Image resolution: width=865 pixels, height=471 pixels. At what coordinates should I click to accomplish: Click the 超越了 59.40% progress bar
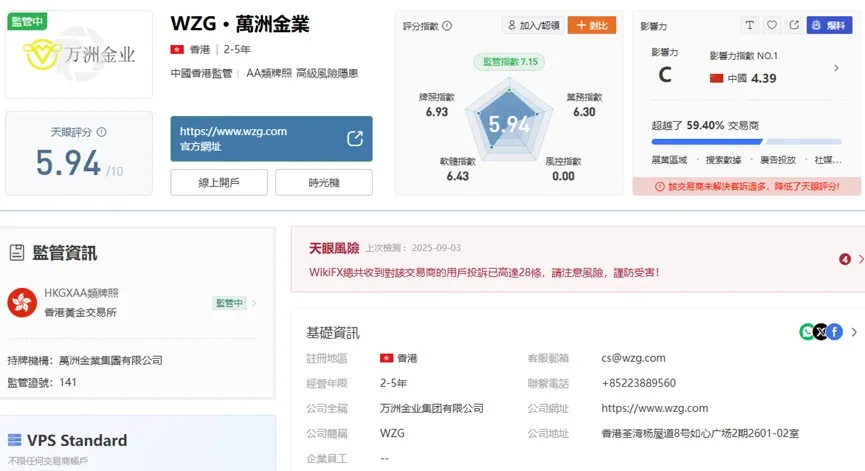tap(746, 142)
